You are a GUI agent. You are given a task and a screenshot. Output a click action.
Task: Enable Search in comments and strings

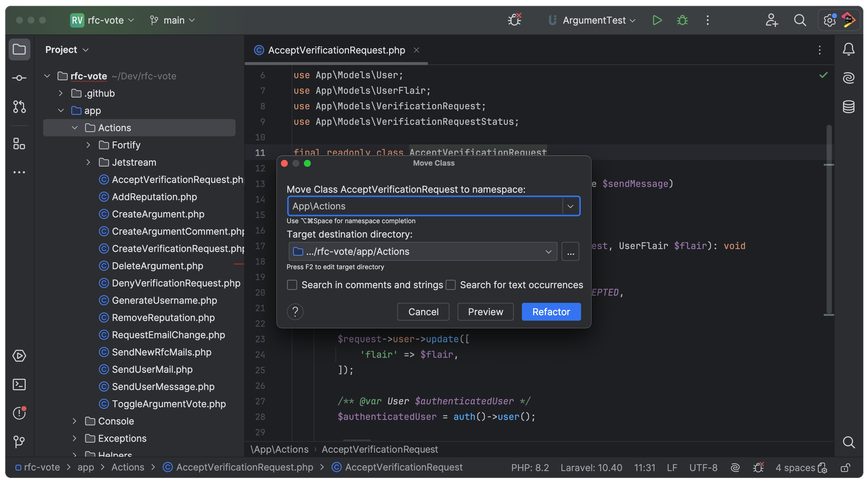[292, 285]
